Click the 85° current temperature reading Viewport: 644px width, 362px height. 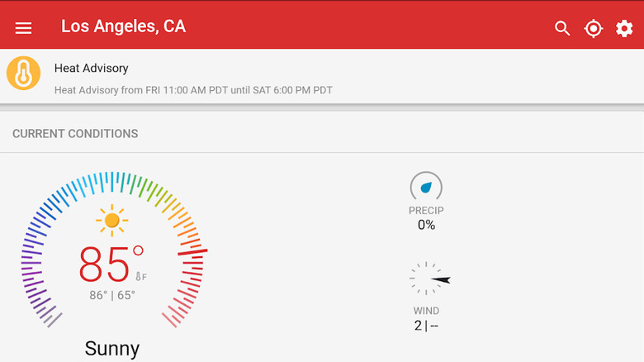click(x=111, y=264)
